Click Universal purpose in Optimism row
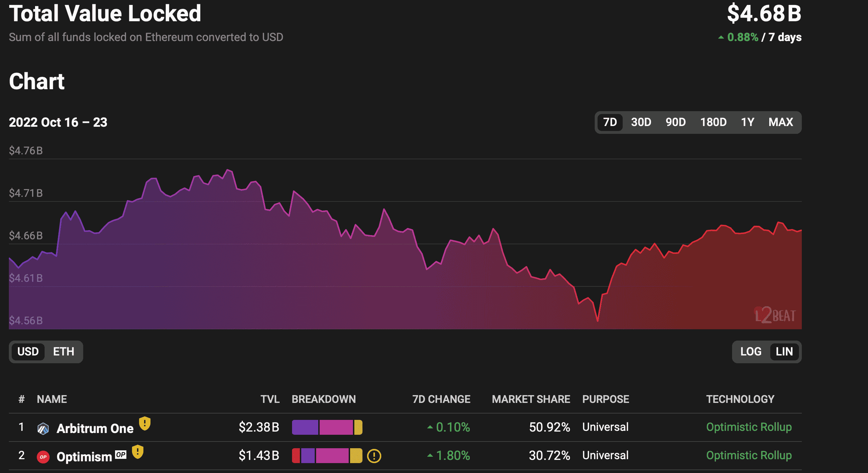 (605, 455)
